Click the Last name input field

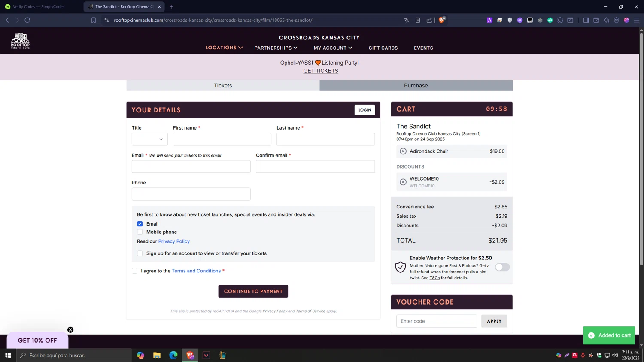click(x=325, y=139)
